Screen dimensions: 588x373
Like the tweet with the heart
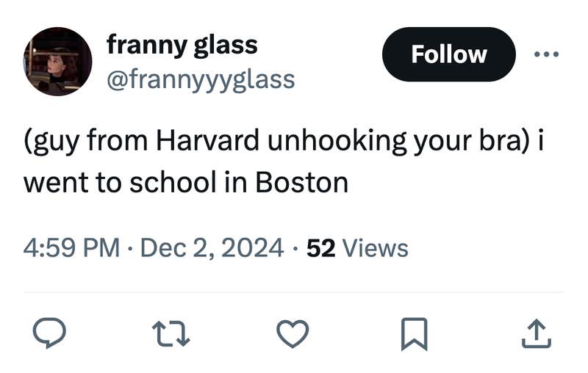(x=293, y=335)
